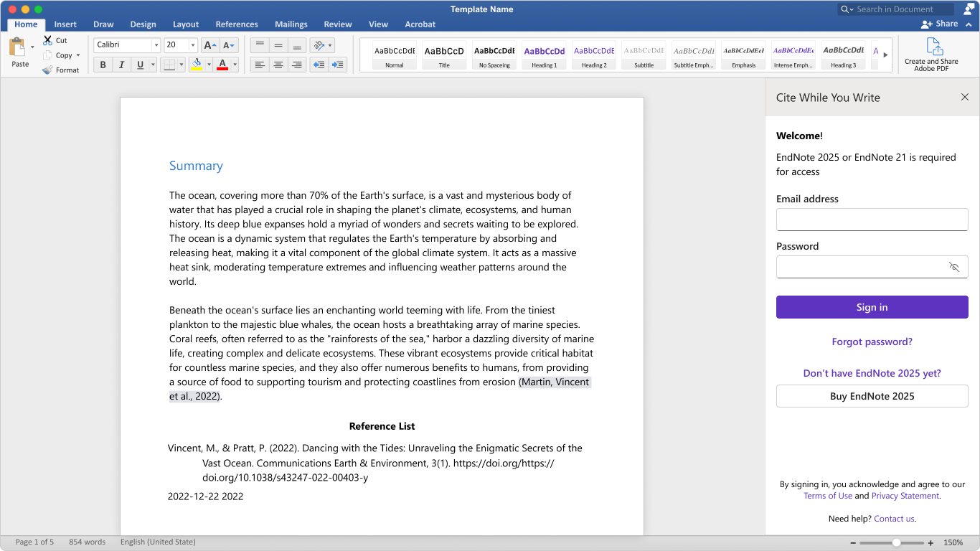Decrease the paragraph indent
This screenshot has height=551, width=980.
tap(319, 65)
